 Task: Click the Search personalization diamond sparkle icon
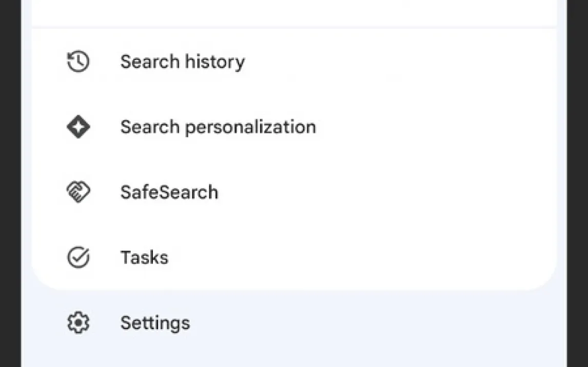pyautogui.click(x=79, y=127)
